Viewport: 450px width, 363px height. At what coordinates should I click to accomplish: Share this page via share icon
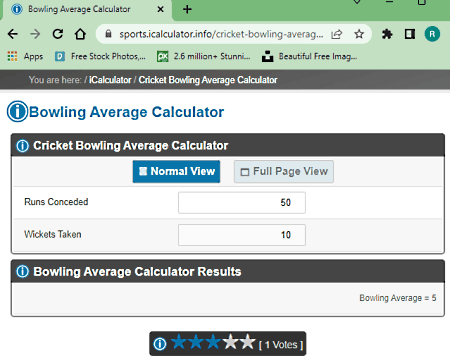click(x=337, y=34)
